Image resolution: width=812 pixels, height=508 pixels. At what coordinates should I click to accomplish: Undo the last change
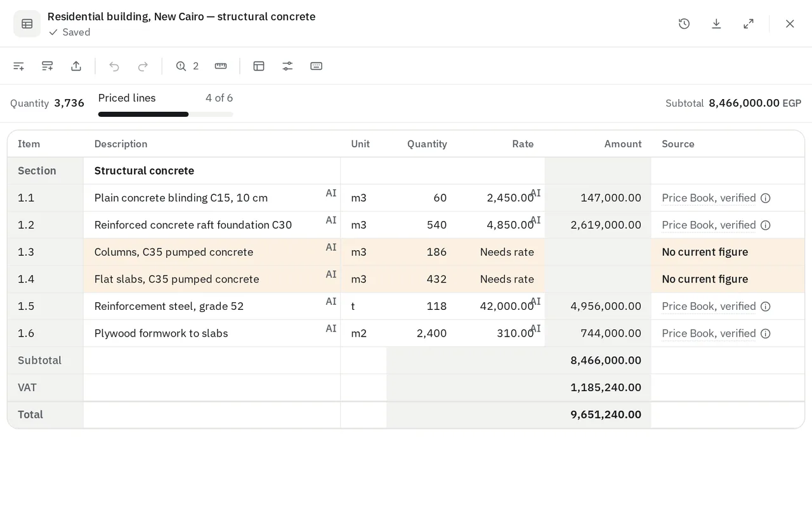pyautogui.click(x=114, y=66)
